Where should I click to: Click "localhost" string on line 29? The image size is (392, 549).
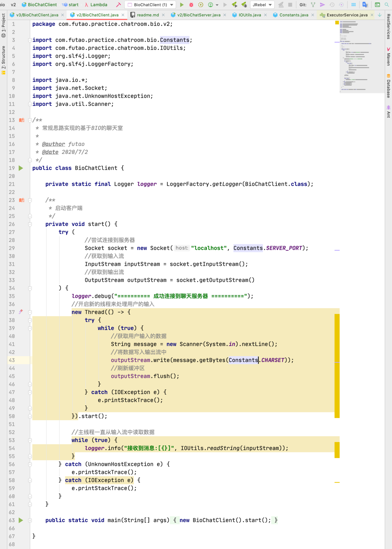[x=209, y=248]
